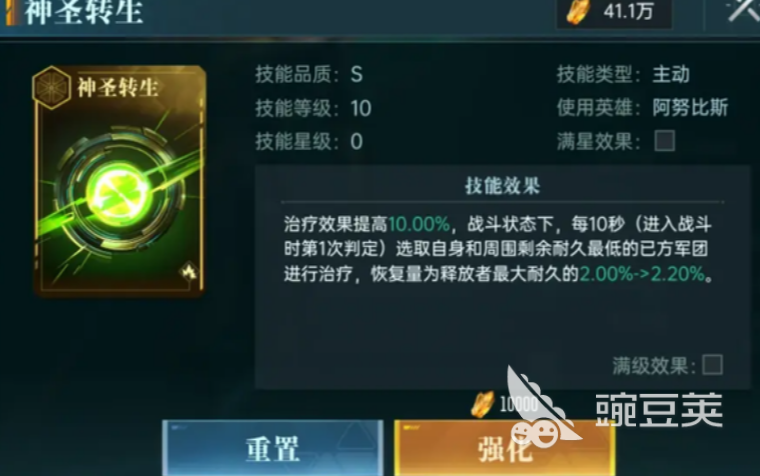
Task: Tap the 41.1万 currency amount
Action: (x=628, y=11)
